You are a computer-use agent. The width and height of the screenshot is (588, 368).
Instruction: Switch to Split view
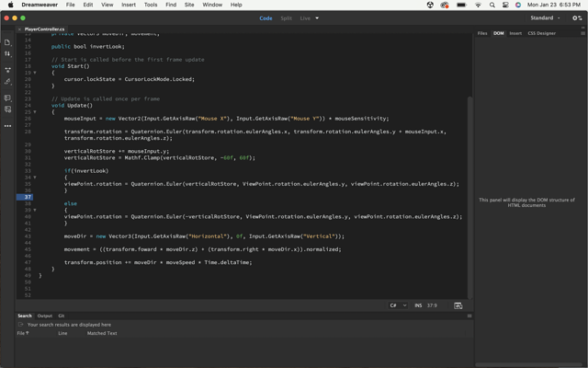[x=286, y=18]
